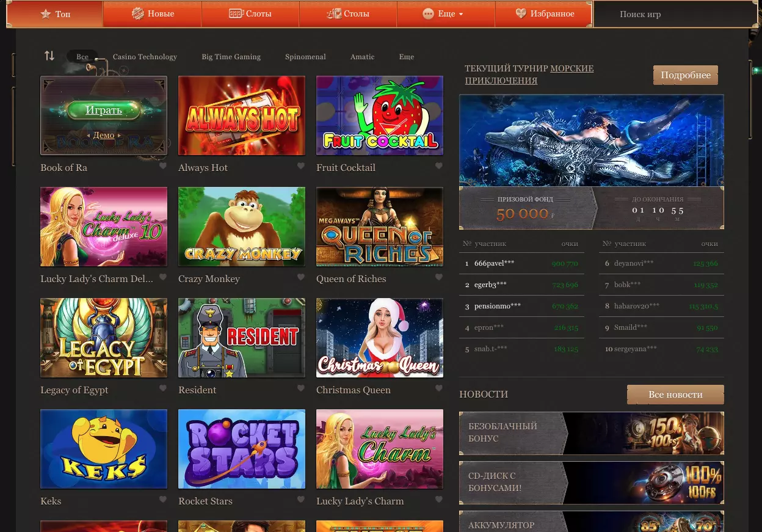Click the Подробнее tournament button

pyautogui.click(x=686, y=75)
